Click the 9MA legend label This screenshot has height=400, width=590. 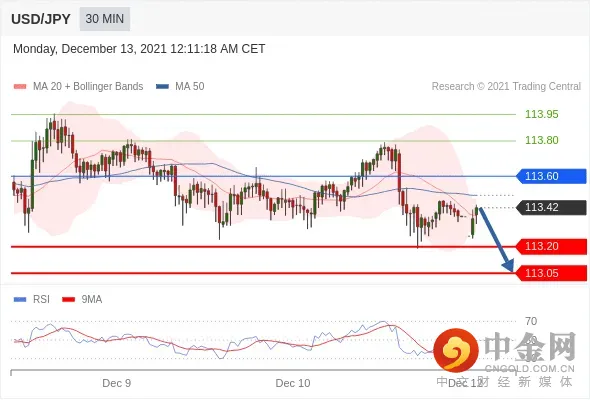[92, 300]
